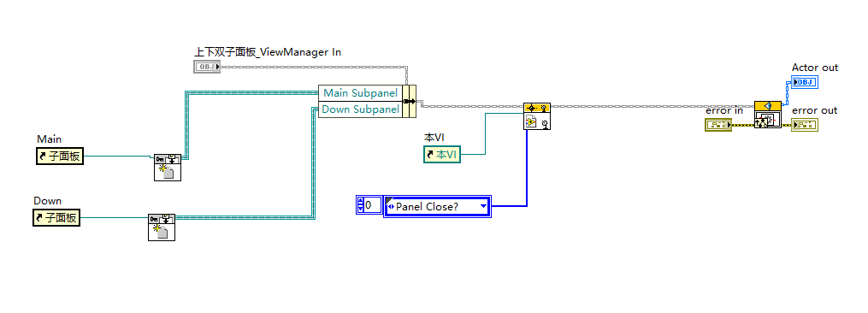Select the variant-to-data node wired from Down

tap(161, 227)
